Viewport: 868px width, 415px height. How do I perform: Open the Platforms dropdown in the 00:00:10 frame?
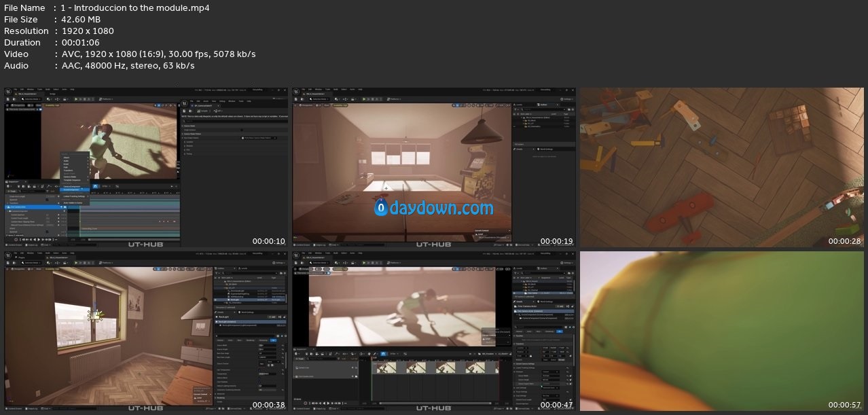[x=106, y=99]
